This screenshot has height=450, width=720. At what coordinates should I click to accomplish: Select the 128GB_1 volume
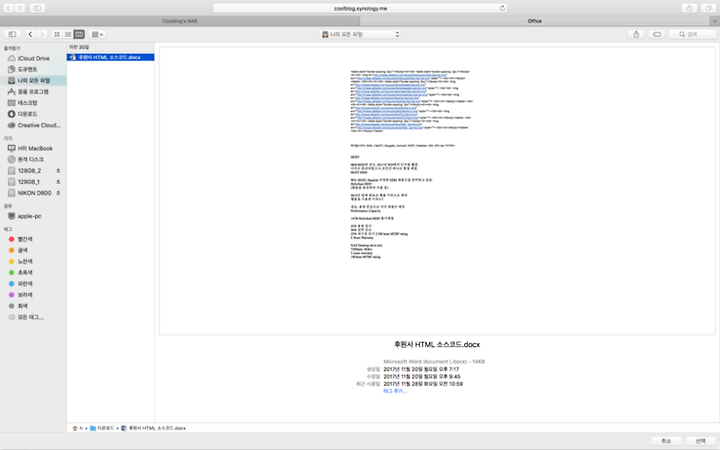[x=29, y=182]
